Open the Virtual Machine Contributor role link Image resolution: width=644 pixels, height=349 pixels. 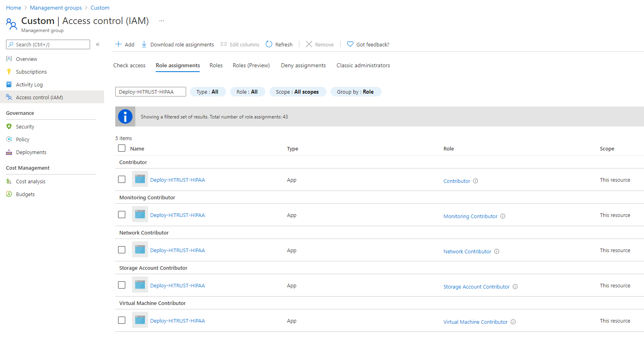(475, 322)
